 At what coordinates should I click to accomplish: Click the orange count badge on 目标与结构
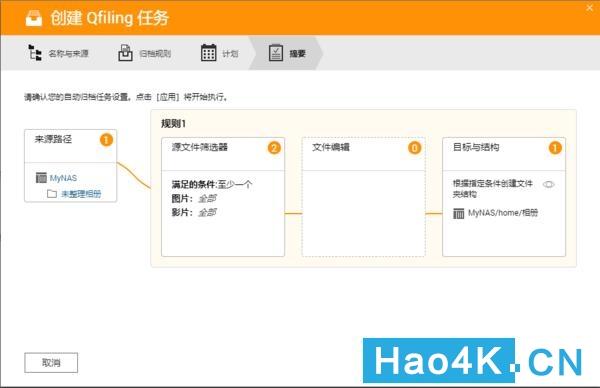coord(555,148)
